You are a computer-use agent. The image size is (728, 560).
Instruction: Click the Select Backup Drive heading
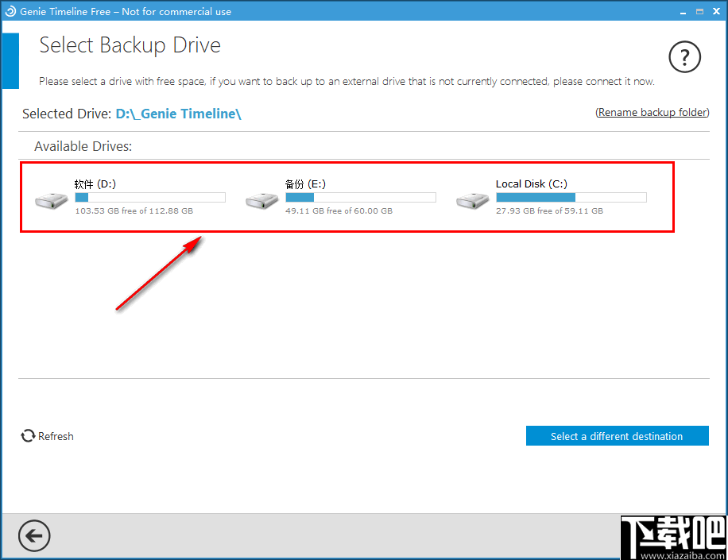pos(130,46)
